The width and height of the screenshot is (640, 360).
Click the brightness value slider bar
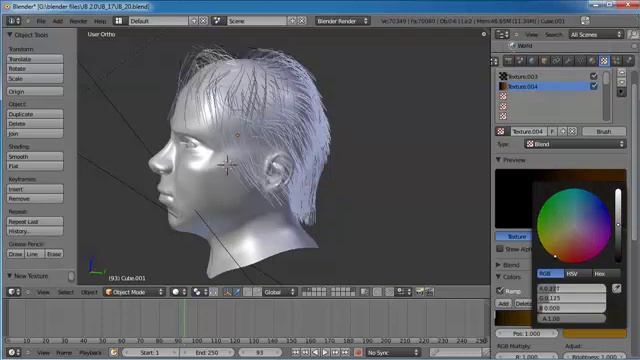click(x=618, y=225)
